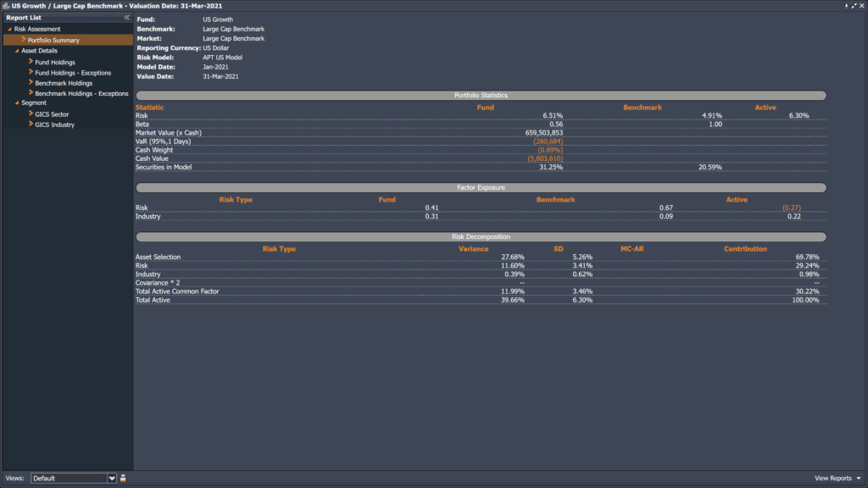Screen dimensions: 868x488
Task: Click the orange arrow icon beside GICS Industry
Action: [31, 125]
